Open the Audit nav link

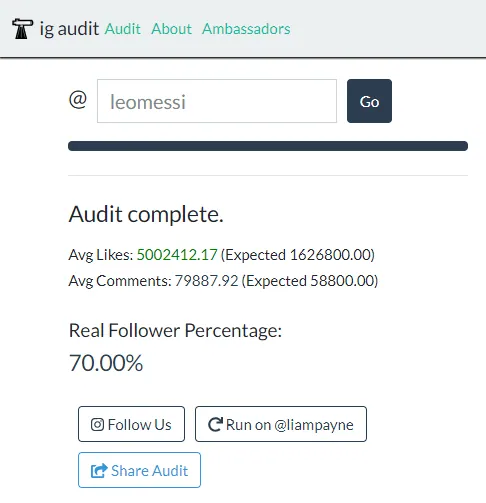pyautogui.click(x=123, y=29)
